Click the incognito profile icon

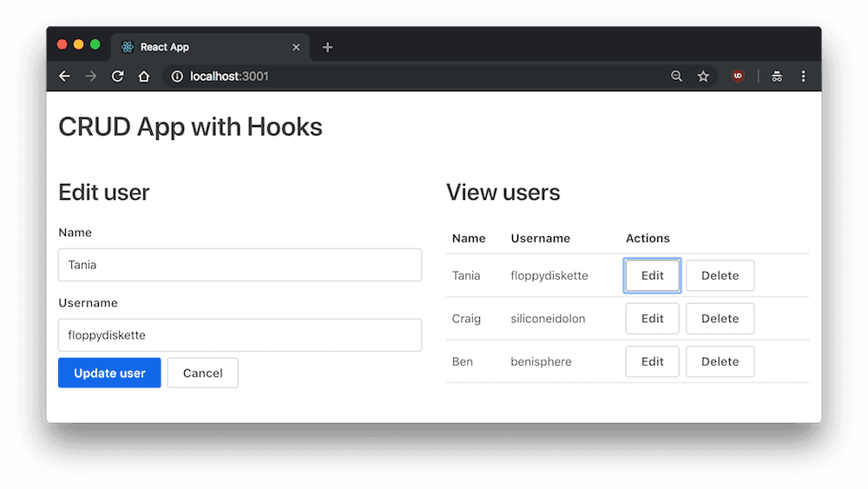(777, 76)
